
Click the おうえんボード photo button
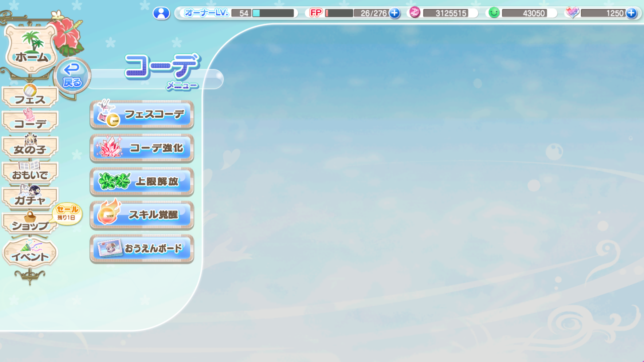[x=142, y=249]
